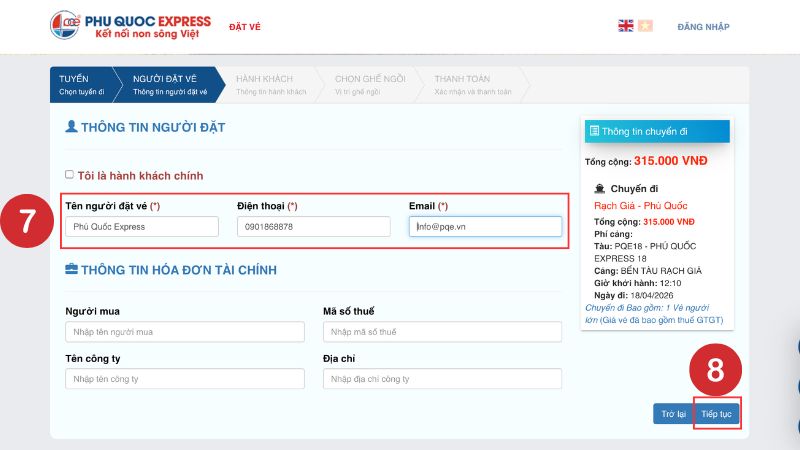Click the list icon in trip info header
The width and height of the screenshot is (800, 450).
pyautogui.click(x=594, y=131)
